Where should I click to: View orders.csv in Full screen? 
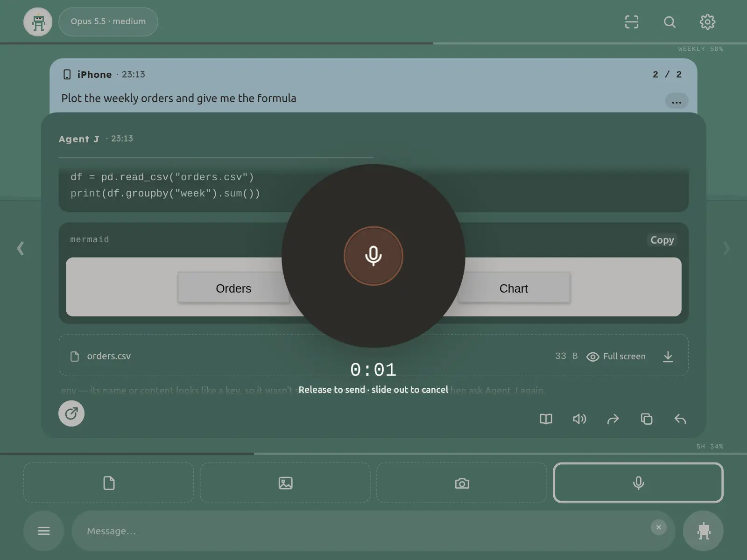pos(616,357)
